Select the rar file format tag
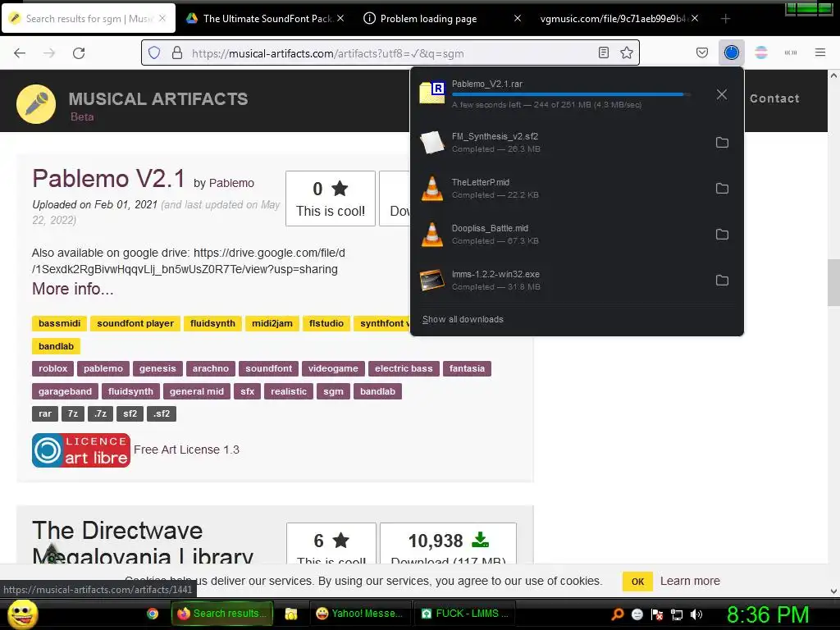 tap(45, 413)
